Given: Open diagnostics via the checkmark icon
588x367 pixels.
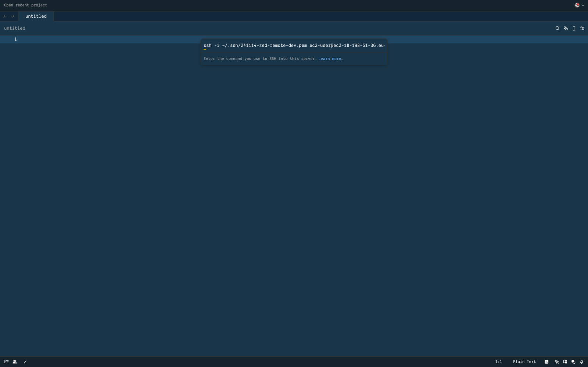Looking at the screenshot, I should click(x=25, y=361).
